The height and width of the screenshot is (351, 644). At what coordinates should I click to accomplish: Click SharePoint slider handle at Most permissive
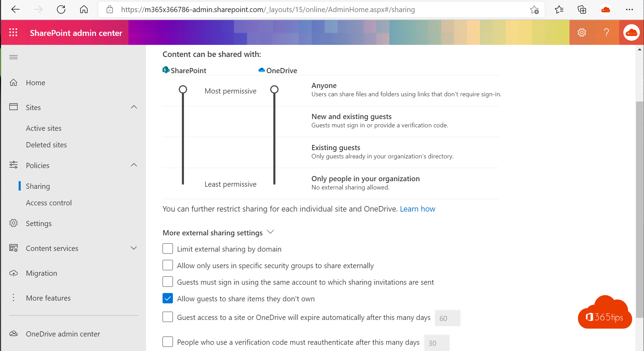[183, 90]
